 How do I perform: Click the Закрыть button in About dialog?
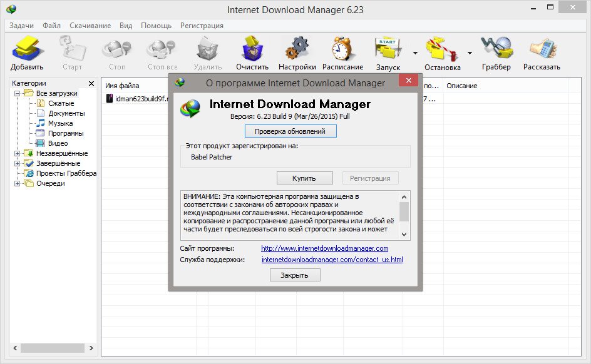[x=295, y=275]
